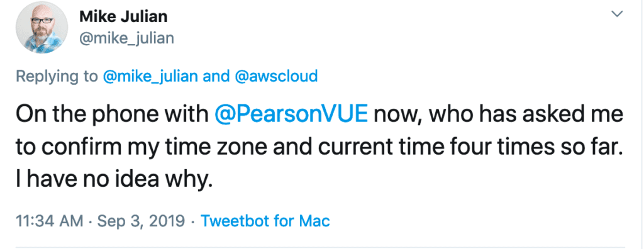The image size is (644, 249).
Task: Click the Mike Julian display name
Action: (x=123, y=17)
